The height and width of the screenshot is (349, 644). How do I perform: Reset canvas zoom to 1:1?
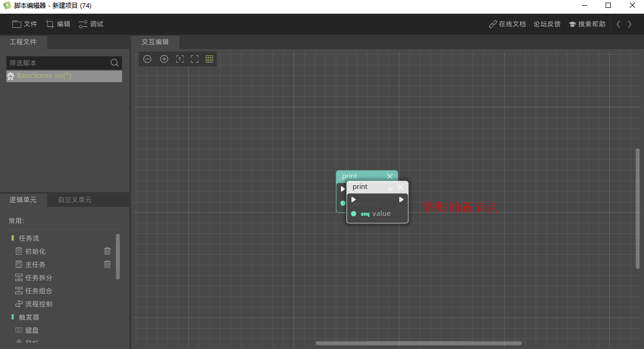coord(179,59)
